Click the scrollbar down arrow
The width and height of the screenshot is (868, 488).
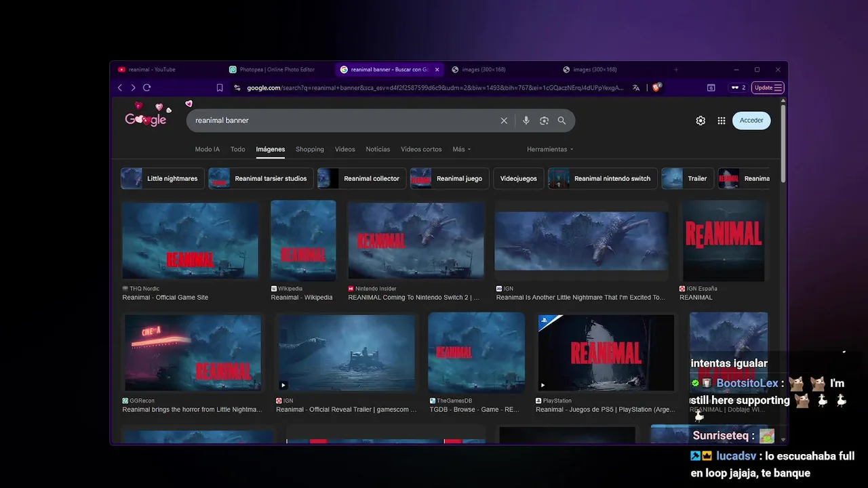[784, 439]
